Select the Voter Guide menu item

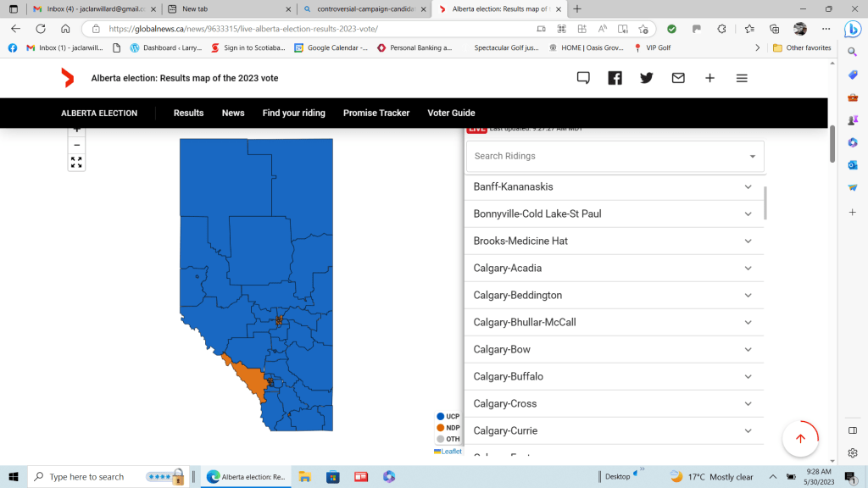451,113
